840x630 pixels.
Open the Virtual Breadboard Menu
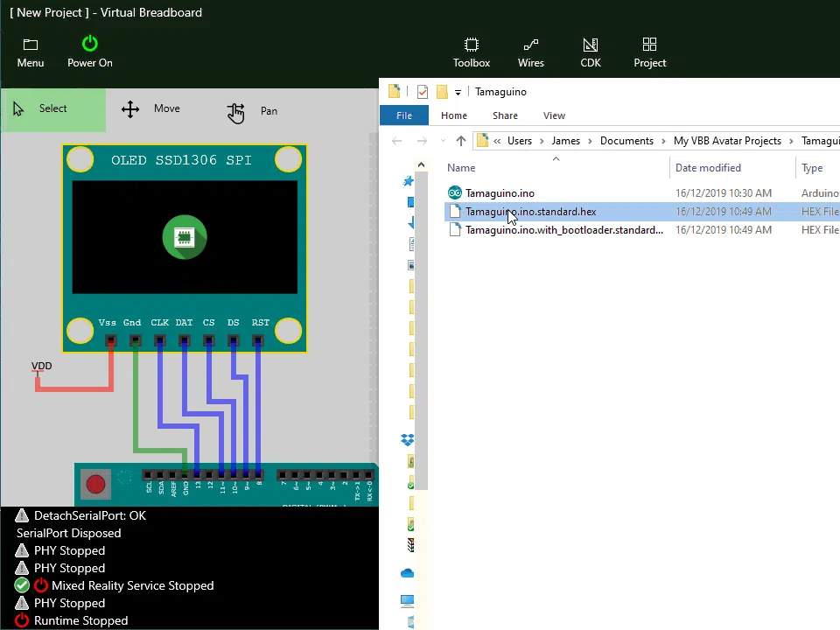31,52
